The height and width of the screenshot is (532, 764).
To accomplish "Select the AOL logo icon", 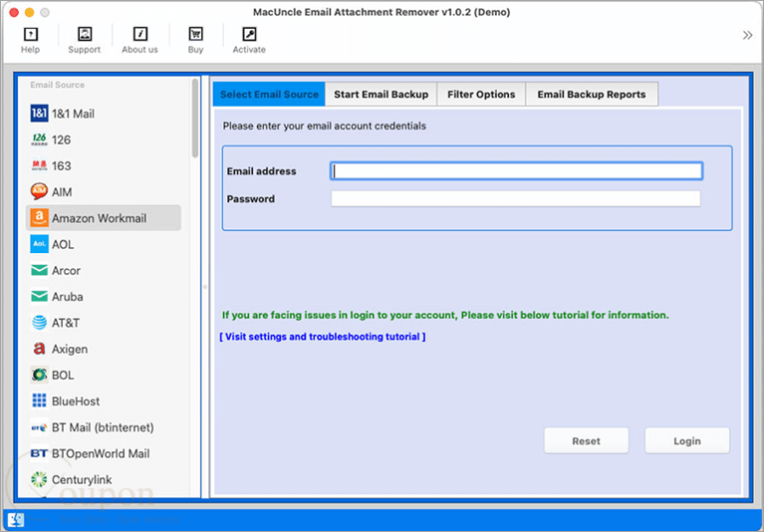I will tap(39, 244).
